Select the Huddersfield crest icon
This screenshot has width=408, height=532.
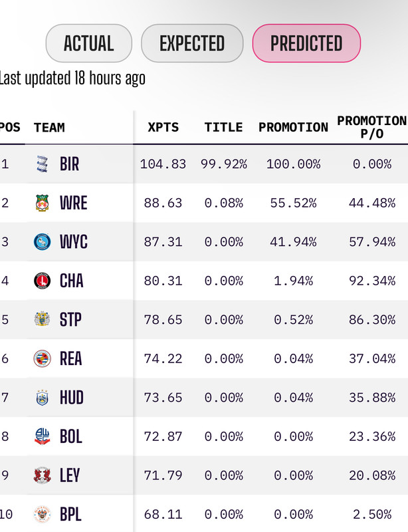(x=43, y=398)
